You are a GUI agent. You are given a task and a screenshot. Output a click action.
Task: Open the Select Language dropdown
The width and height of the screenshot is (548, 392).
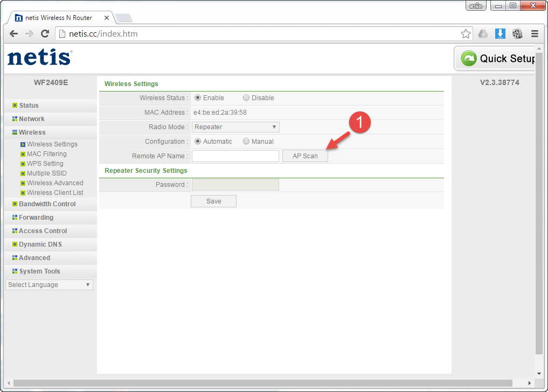pyautogui.click(x=49, y=285)
